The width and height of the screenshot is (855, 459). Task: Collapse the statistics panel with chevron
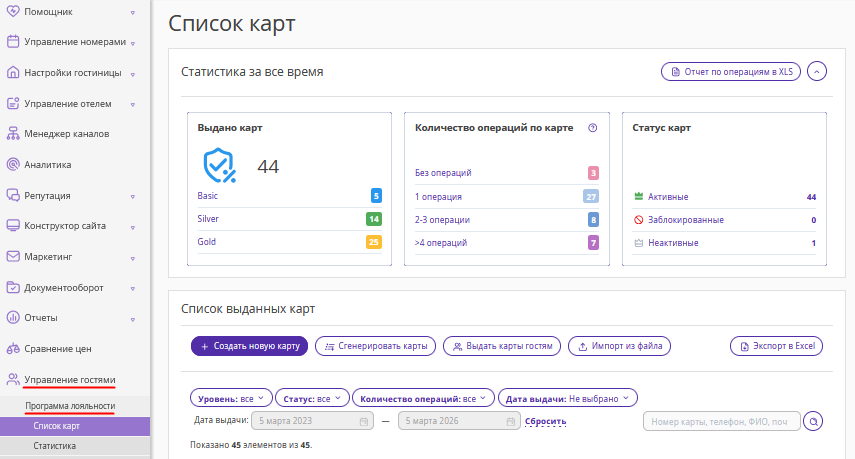click(817, 72)
